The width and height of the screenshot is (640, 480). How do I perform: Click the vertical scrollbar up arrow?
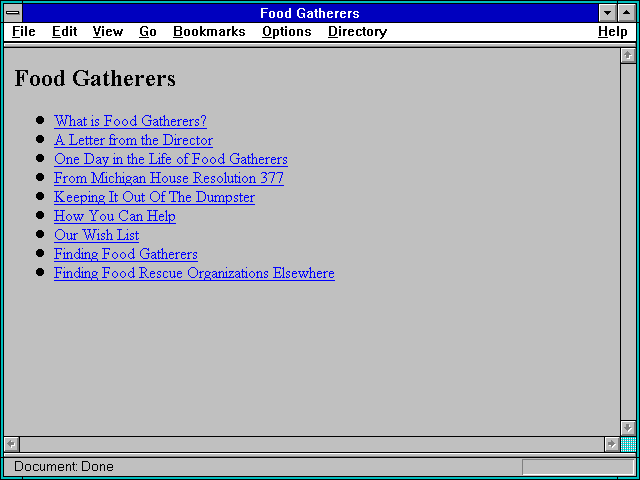click(628, 56)
